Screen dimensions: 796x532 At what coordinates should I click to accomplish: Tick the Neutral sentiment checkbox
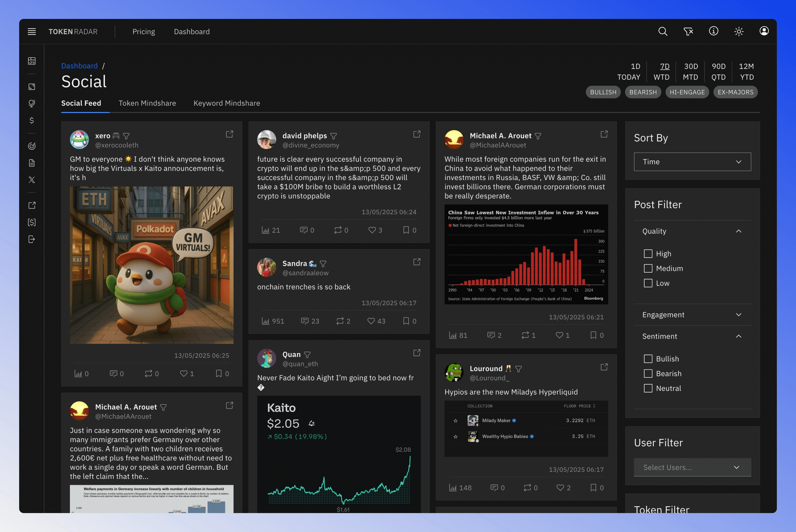648,388
